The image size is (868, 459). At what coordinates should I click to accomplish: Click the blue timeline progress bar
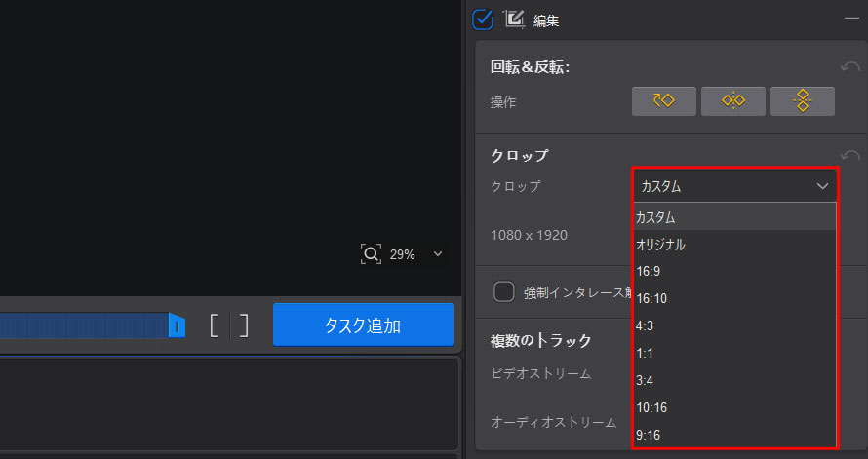(x=84, y=325)
